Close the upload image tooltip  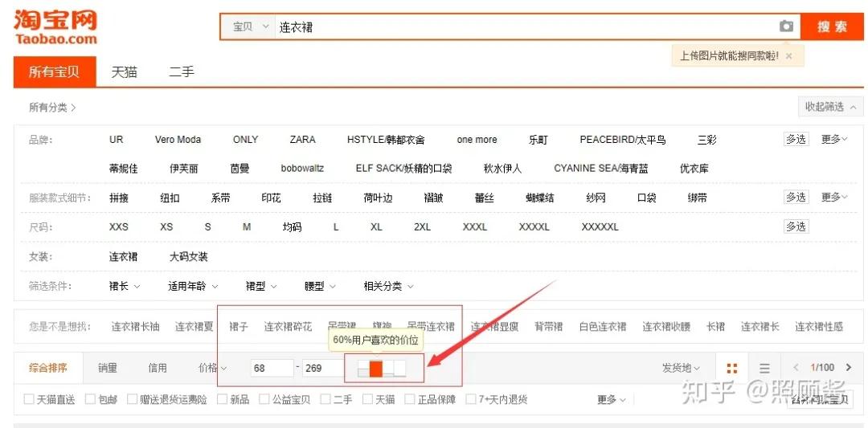(x=789, y=56)
